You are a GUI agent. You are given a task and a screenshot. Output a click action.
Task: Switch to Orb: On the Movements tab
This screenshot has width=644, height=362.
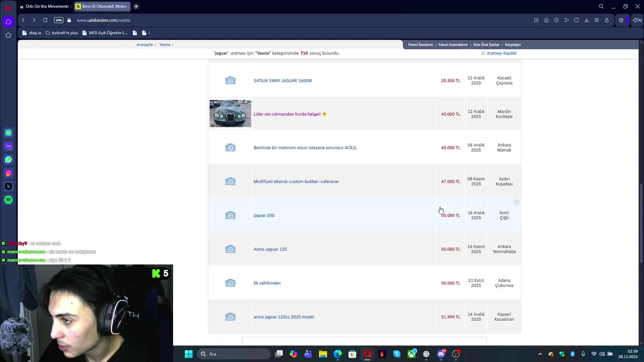click(45, 7)
